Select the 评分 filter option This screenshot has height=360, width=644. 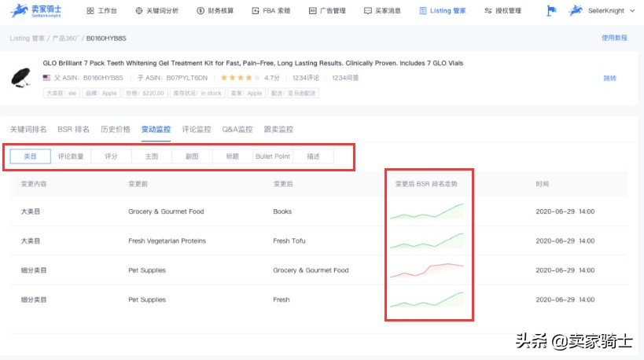coord(111,156)
